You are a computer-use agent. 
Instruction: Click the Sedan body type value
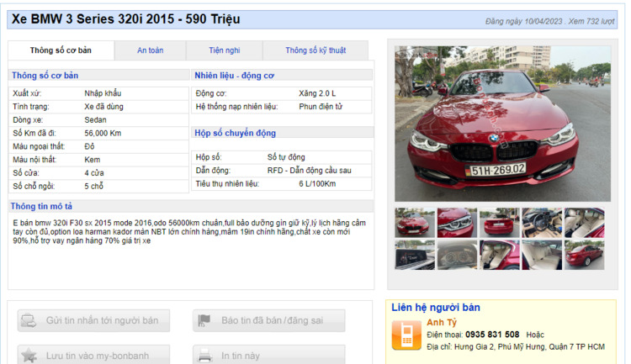coord(95,120)
